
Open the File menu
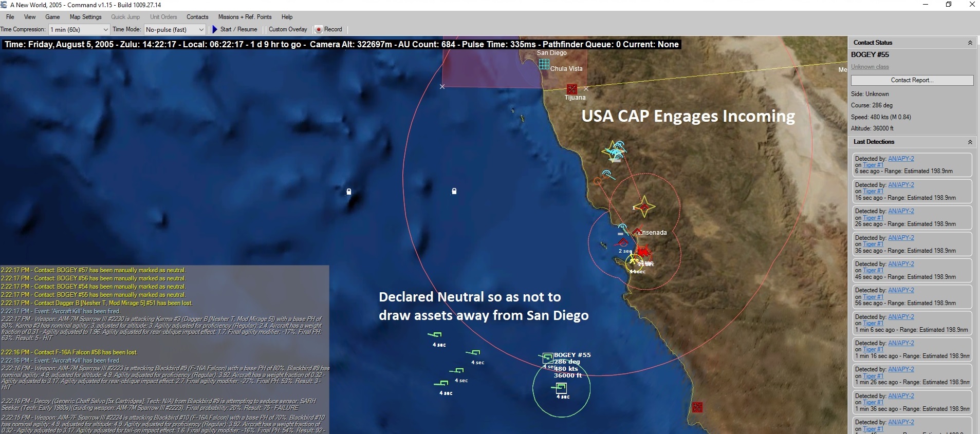click(10, 17)
